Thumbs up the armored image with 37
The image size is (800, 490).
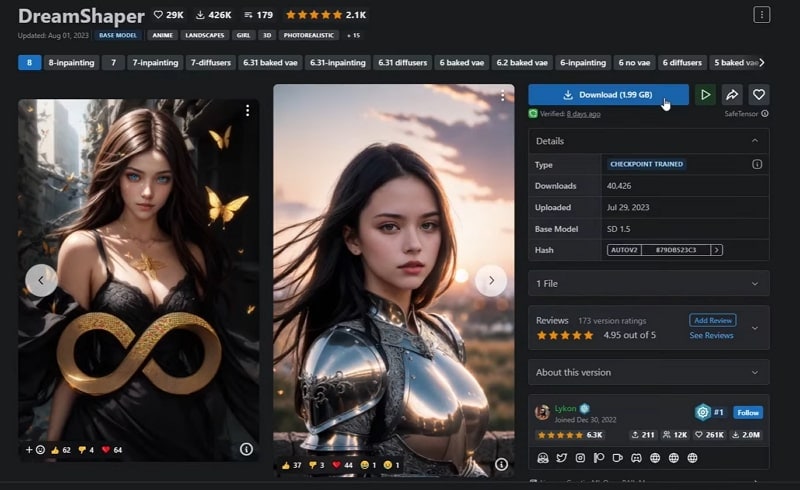[291, 465]
